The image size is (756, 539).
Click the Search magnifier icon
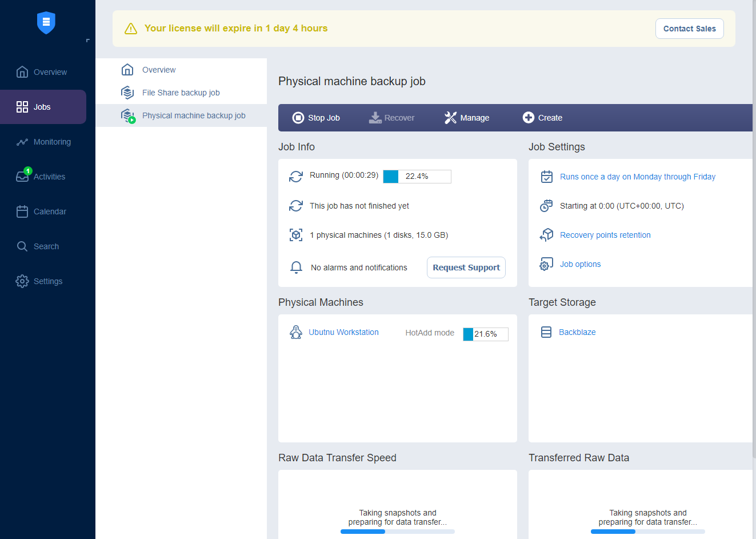click(22, 246)
